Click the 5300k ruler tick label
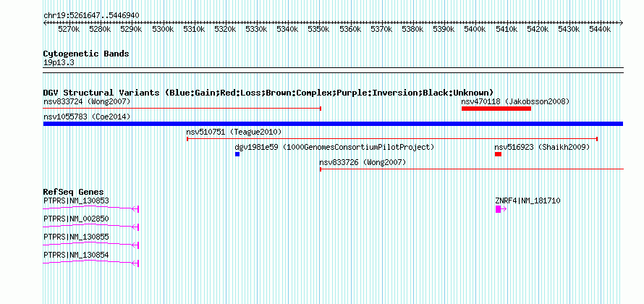Image resolution: width=644 pixels, height=304 pixels. click(x=163, y=30)
